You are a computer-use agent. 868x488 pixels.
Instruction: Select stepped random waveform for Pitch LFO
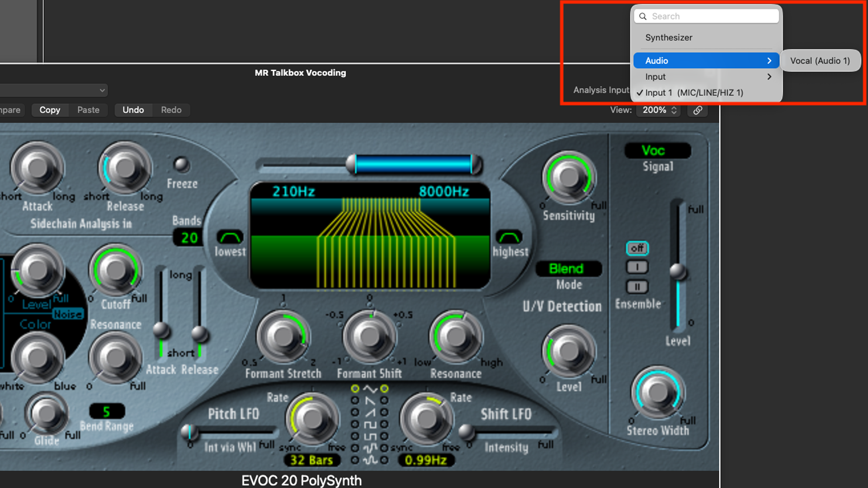point(355,448)
